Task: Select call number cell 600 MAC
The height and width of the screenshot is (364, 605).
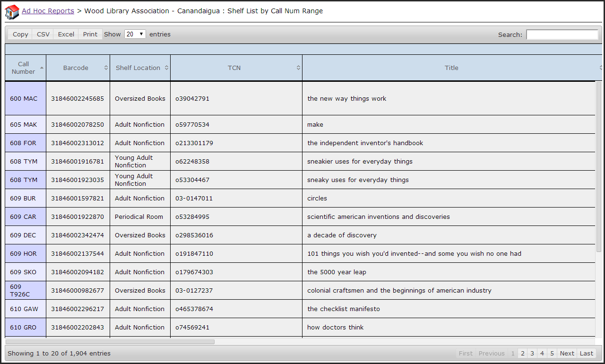Action: (x=26, y=99)
